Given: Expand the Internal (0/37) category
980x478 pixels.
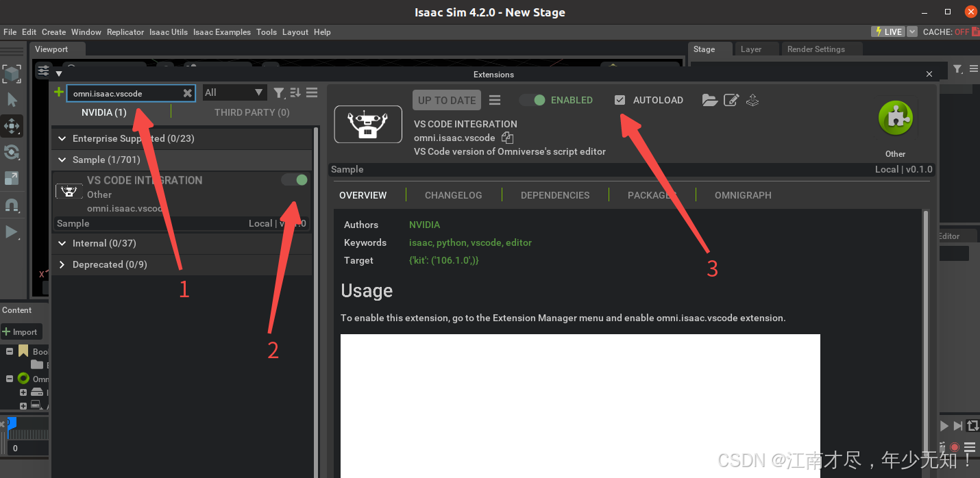Looking at the screenshot, I should [x=62, y=243].
